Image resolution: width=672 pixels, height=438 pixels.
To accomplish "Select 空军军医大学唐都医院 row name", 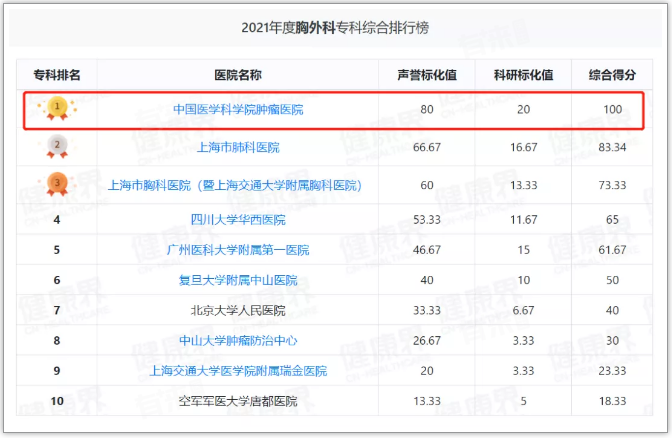I will (238, 401).
